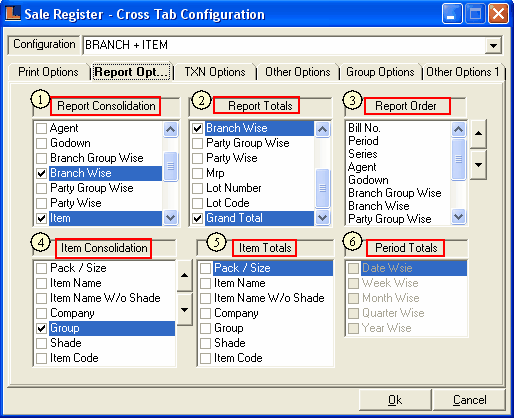Screen dimensions: 514x420
Task: Enable Item Name in Item Totals
Action: 205,284
